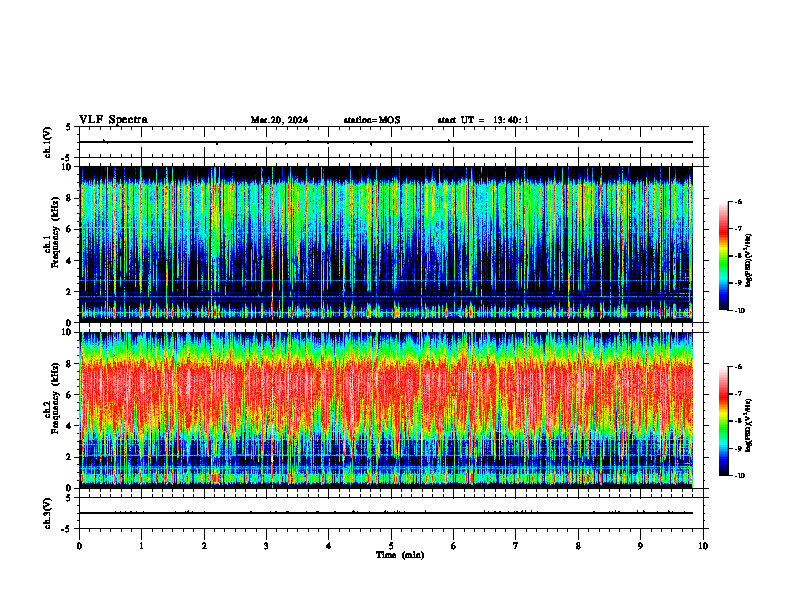Click the time axis tick label "3"
The height and width of the screenshot is (612, 792).
266,546
